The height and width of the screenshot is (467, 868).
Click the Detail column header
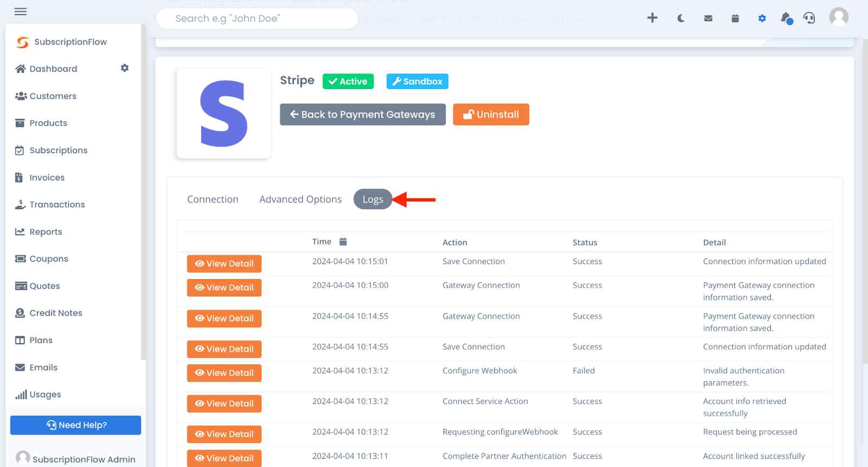coord(714,243)
